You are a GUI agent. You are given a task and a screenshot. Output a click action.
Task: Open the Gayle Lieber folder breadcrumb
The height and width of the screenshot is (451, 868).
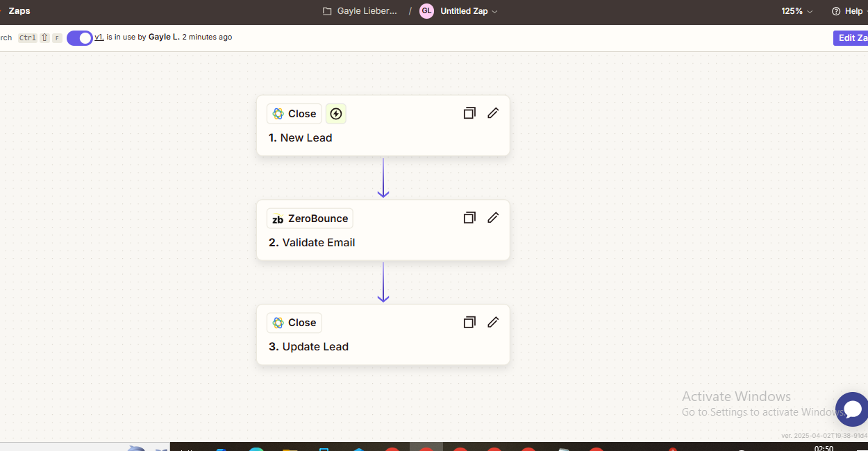[361, 11]
